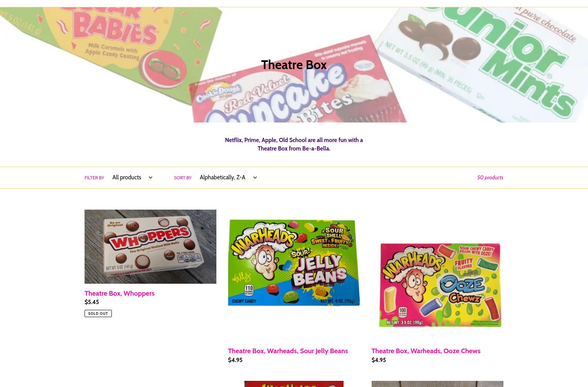
Task: Click the $4.95 price under Sour Jelly Beans
Action: click(x=235, y=360)
